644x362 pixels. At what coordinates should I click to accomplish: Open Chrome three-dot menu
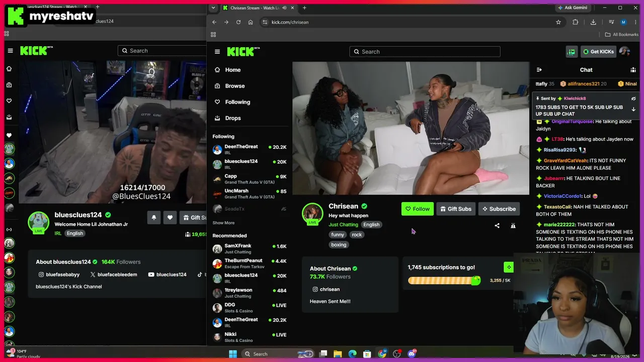click(x=635, y=22)
